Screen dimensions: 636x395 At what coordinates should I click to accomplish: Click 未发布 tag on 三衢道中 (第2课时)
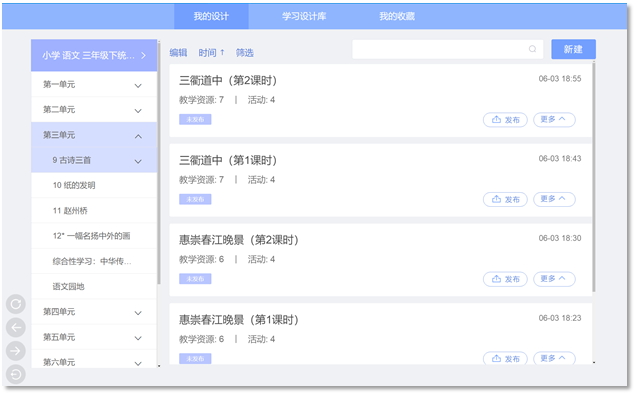[x=195, y=119]
